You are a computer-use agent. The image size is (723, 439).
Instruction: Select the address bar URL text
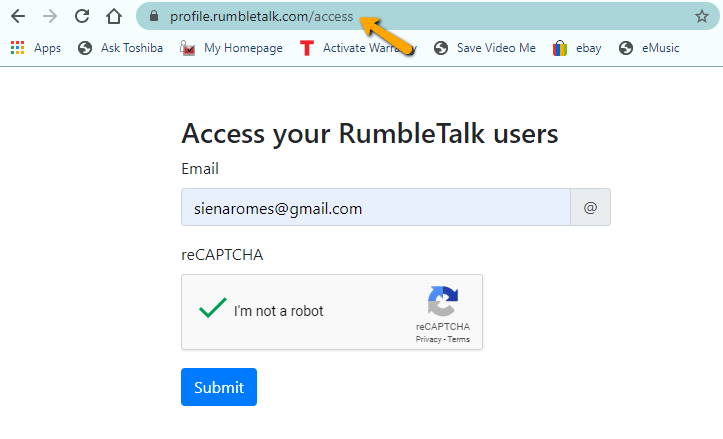pyautogui.click(x=260, y=17)
